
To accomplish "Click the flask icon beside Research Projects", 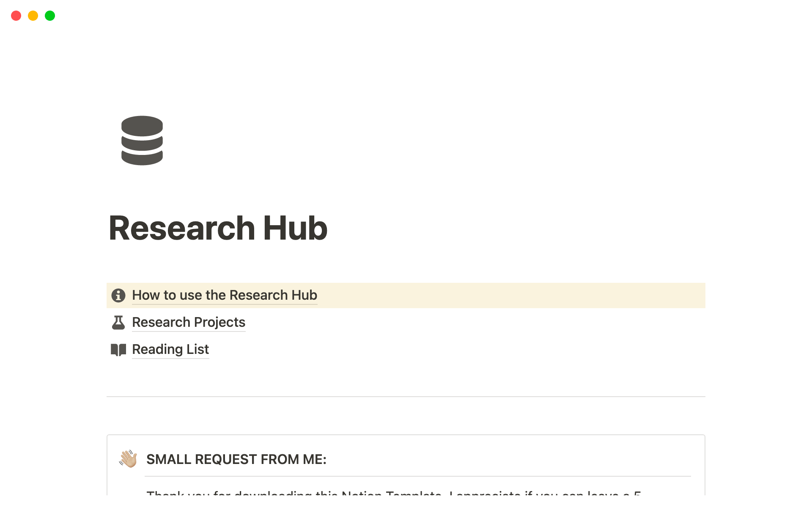I will point(118,322).
